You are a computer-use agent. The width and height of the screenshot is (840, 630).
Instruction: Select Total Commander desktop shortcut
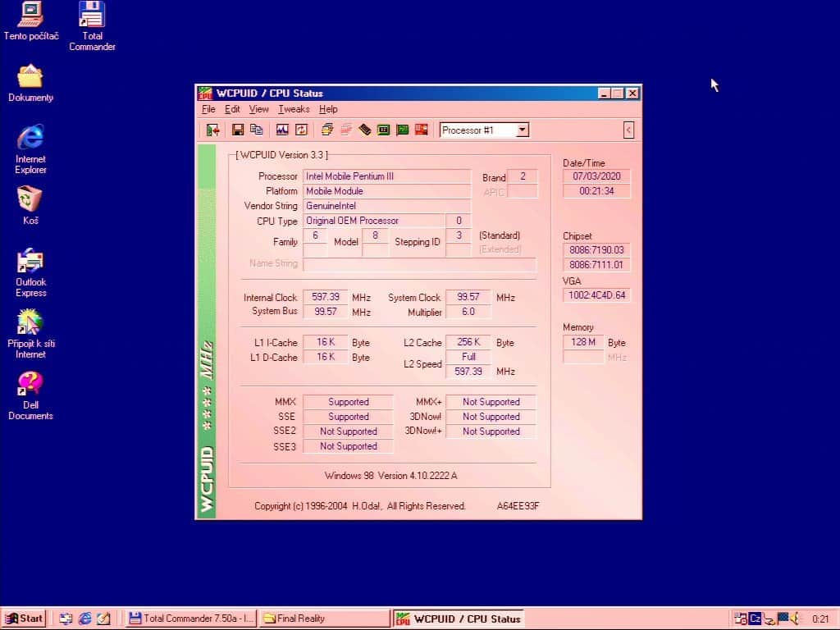(x=92, y=25)
